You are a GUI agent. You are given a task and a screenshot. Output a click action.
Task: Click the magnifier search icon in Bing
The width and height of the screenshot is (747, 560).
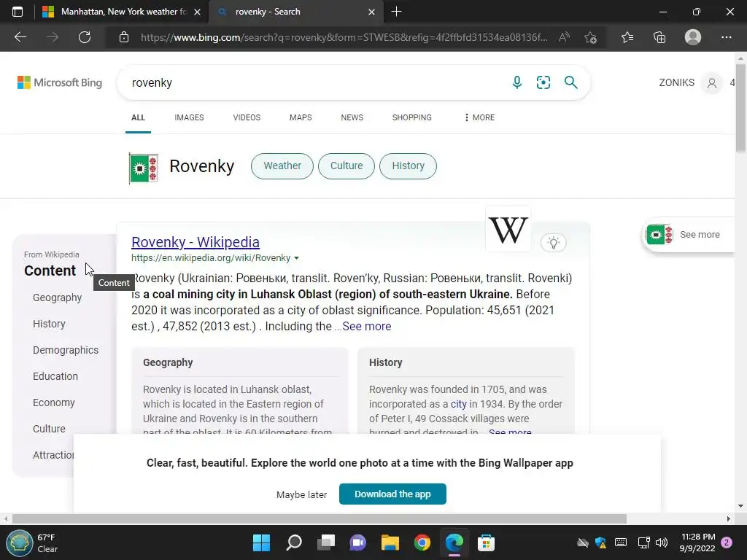pyautogui.click(x=570, y=82)
